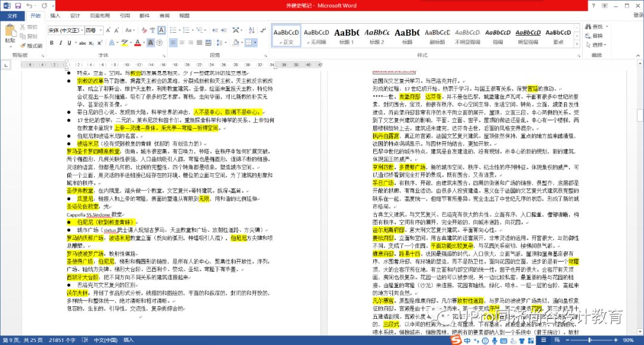This screenshot has width=644, height=345.
Task: Click the Clear Formatting eraser icon
Action: [x=144, y=30]
